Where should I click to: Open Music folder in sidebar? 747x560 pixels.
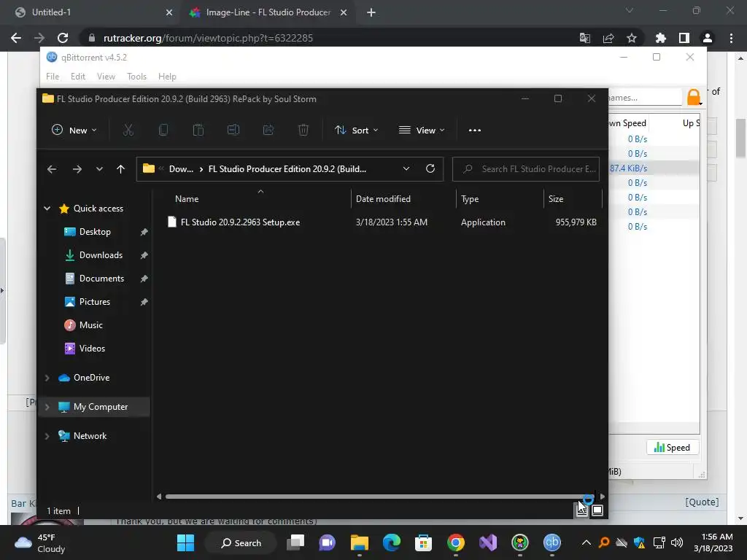[x=90, y=325]
